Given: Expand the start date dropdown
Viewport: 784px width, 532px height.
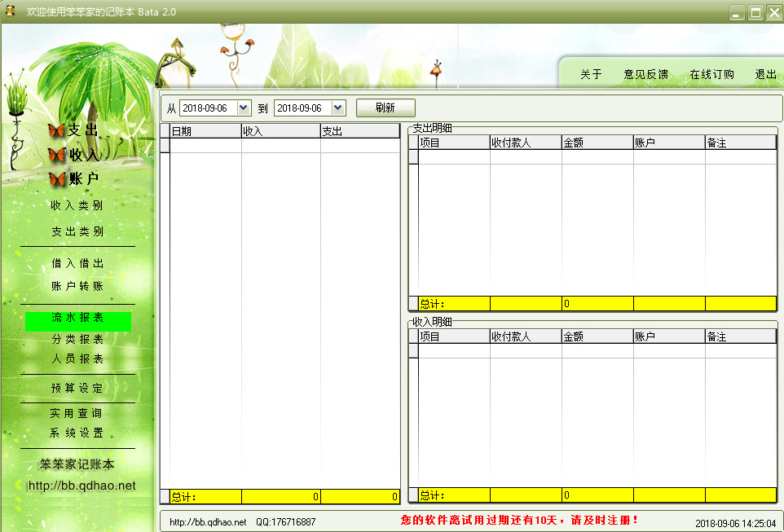Looking at the screenshot, I should coord(243,108).
